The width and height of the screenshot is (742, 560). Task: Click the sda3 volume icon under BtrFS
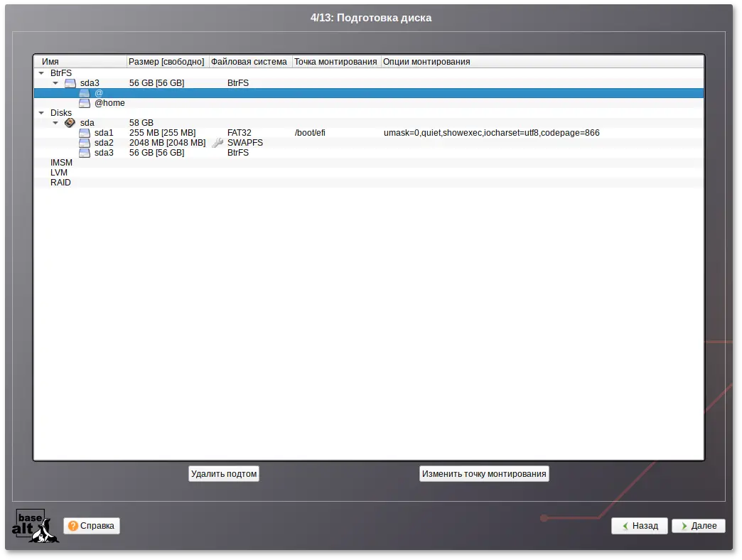tap(70, 83)
